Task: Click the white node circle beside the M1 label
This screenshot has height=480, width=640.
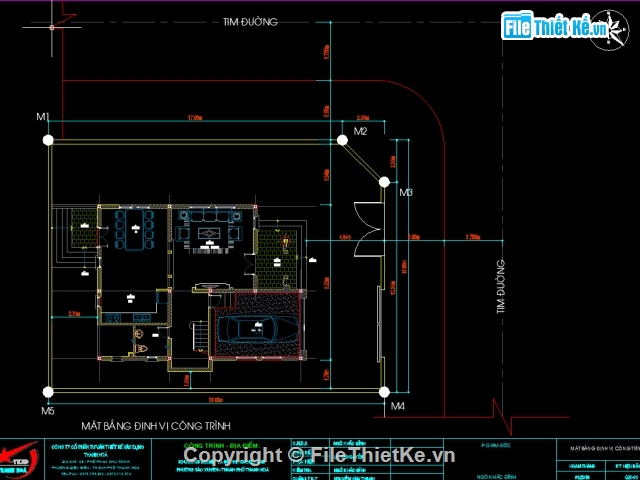Action: [x=48, y=140]
